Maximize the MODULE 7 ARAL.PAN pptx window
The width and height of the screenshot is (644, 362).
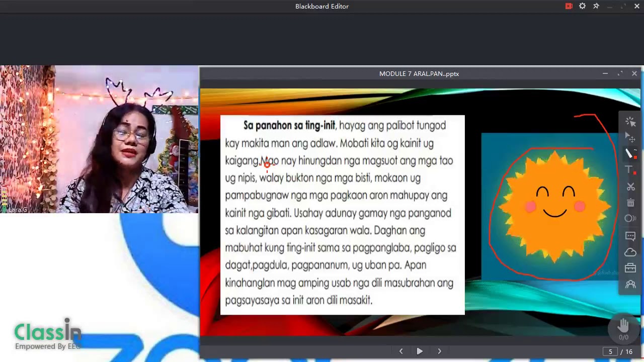[620, 73]
